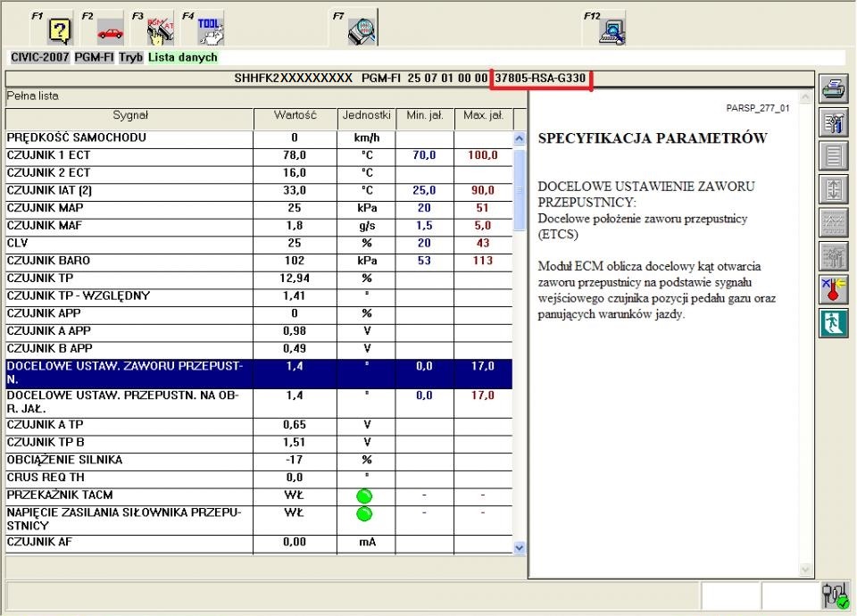Image resolution: width=857 pixels, height=616 pixels.
Task: Click the thermometer snapshot icon
Action: click(x=834, y=289)
